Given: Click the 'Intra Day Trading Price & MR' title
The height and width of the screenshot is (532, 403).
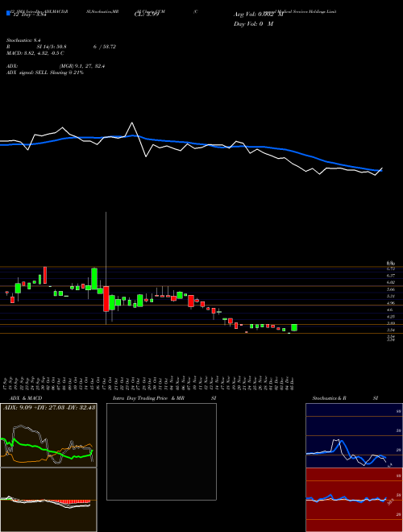Looking at the screenshot, I should (x=148, y=398).
